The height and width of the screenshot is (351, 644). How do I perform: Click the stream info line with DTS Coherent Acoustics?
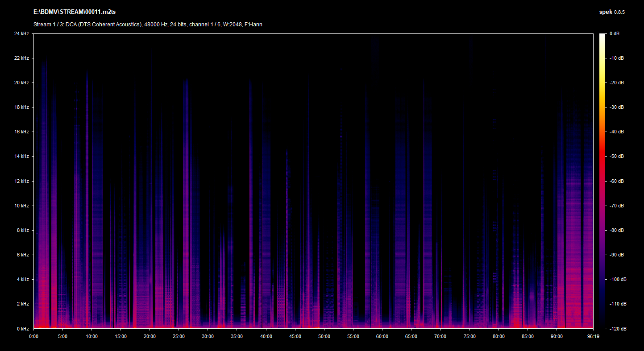148,25
